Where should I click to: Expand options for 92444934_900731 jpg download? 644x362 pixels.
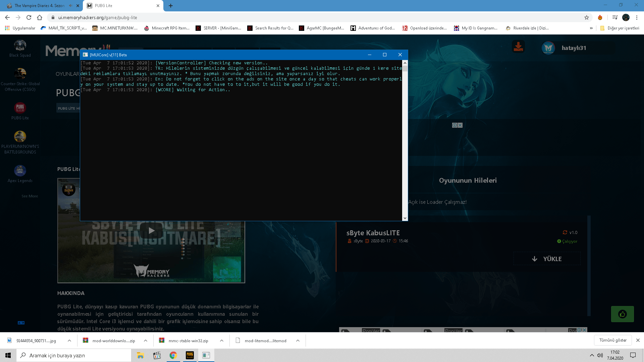click(x=69, y=341)
